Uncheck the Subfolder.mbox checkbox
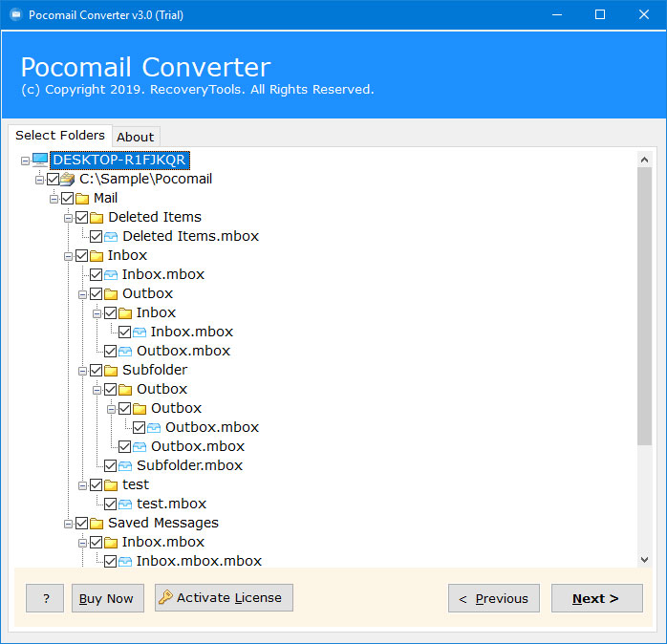The image size is (667, 644). [111, 465]
